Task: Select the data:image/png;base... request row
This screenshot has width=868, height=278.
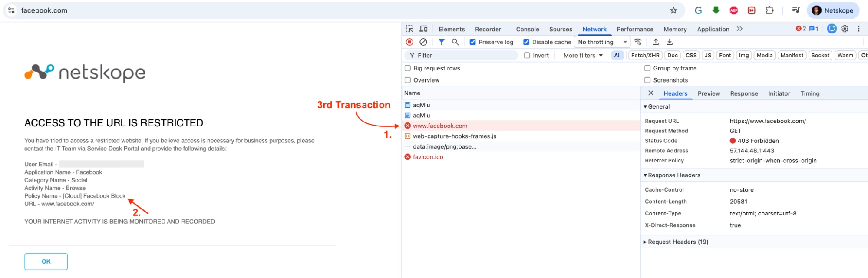Action: tap(521, 146)
